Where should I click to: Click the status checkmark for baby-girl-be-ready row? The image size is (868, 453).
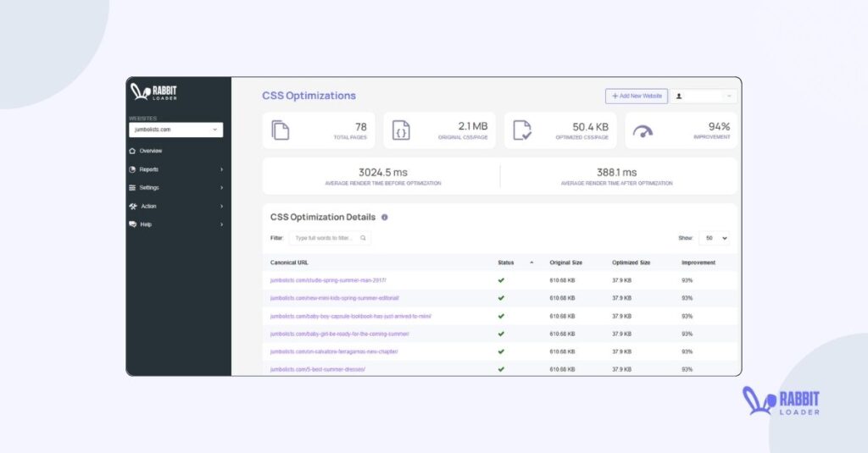tap(501, 334)
